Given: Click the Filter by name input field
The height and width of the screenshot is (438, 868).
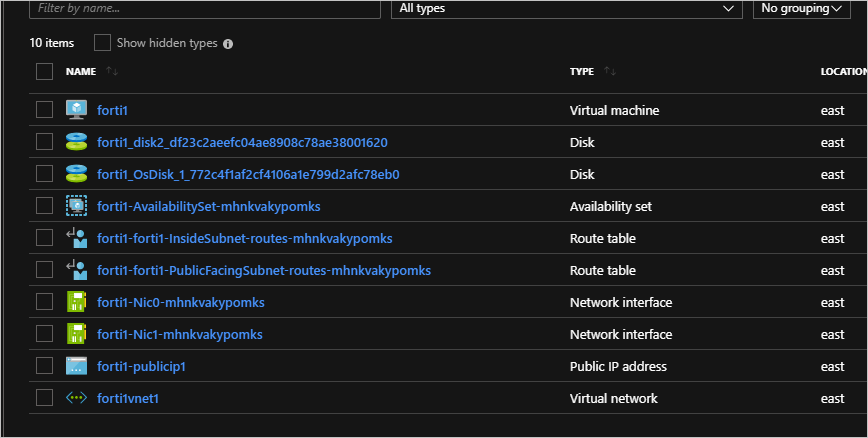Looking at the screenshot, I should (x=205, y=8).
